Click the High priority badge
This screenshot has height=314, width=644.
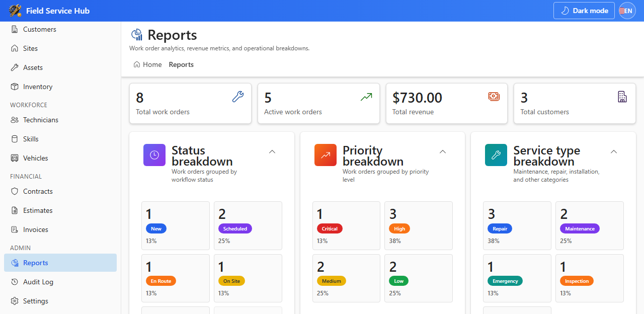(399, 228)
